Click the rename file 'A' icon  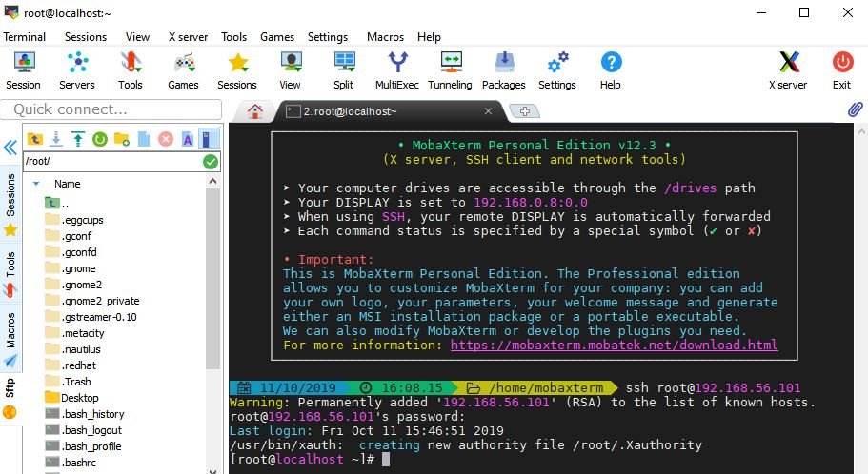coord(188,139)
